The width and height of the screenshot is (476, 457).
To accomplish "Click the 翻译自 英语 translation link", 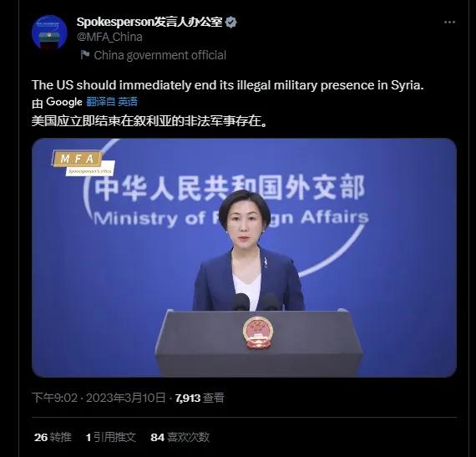I will (x=112, y=102).
